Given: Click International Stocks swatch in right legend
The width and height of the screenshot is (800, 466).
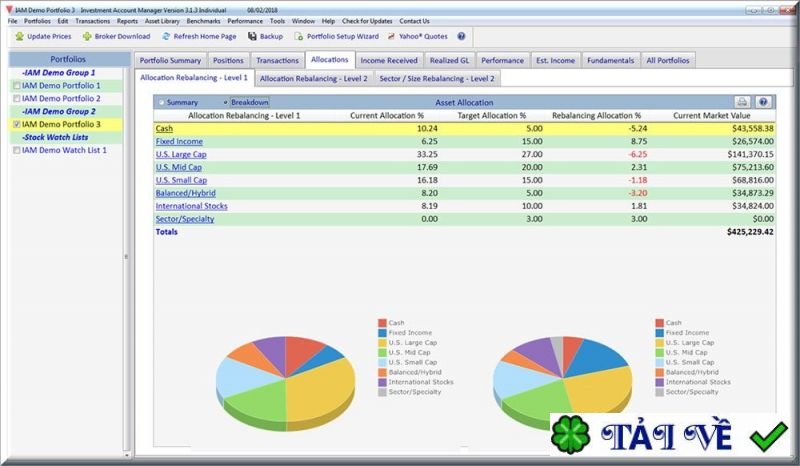Looking at the screenshot, I should (659, 382).
